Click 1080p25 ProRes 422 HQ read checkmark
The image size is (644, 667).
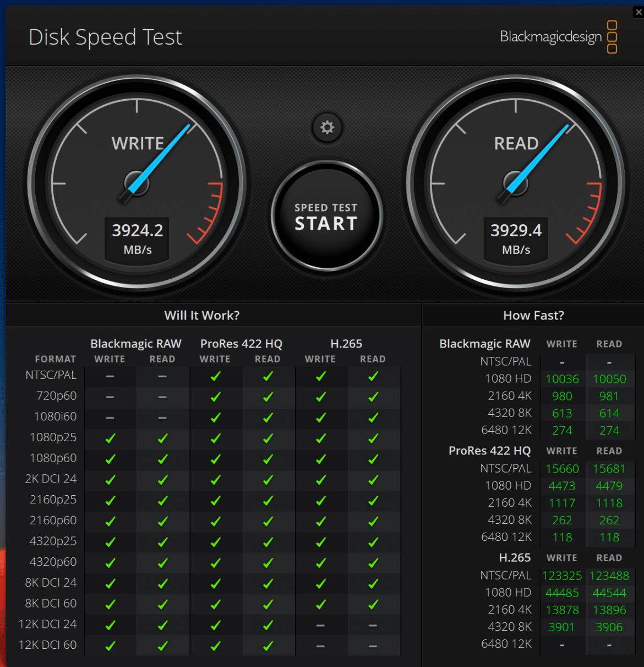point(268,438)
